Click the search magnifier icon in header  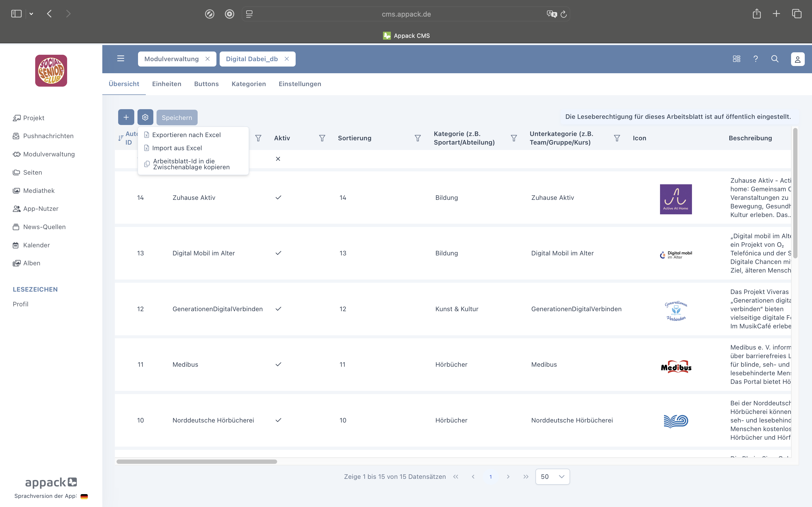[x=774, y=59]
